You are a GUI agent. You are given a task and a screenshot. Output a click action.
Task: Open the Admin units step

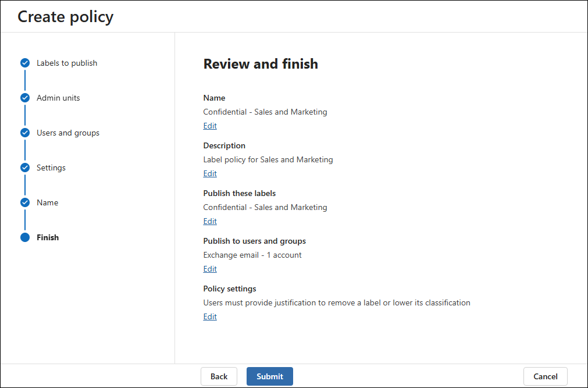pyautogui.click(x=58, y=98)
